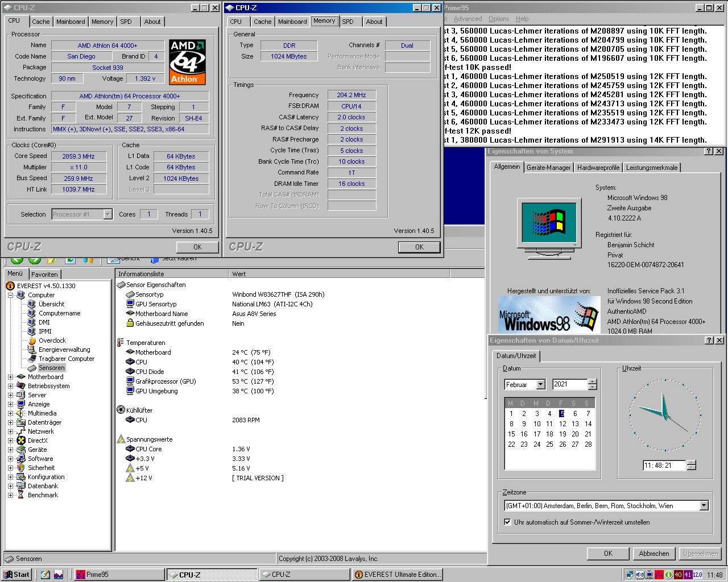
Task: Click the Multimedia speaker icon in tree
Action: [21, 413]
